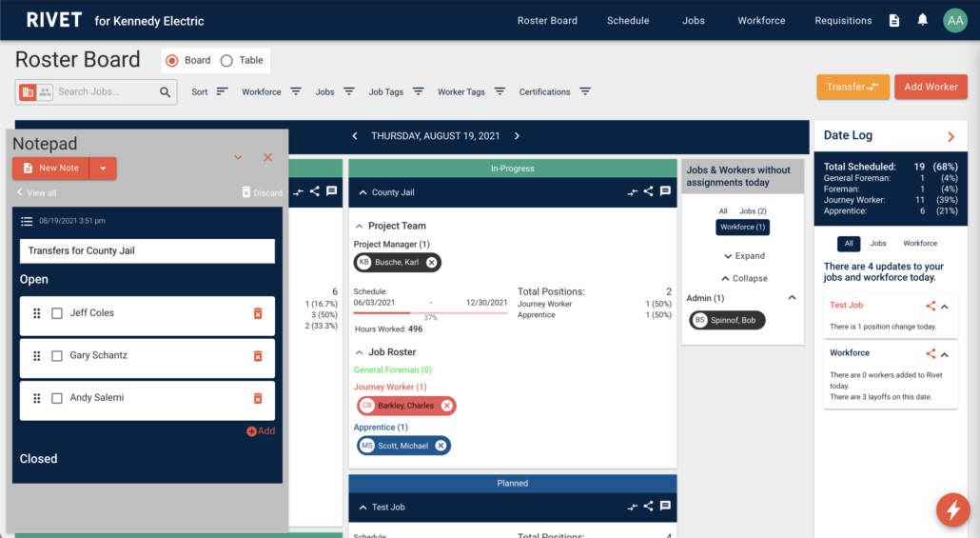The width and height of the screenshot is (980, 538).
Task: Click the orange Transfer button
Action: pyautogui.click(x=853, y=87)
